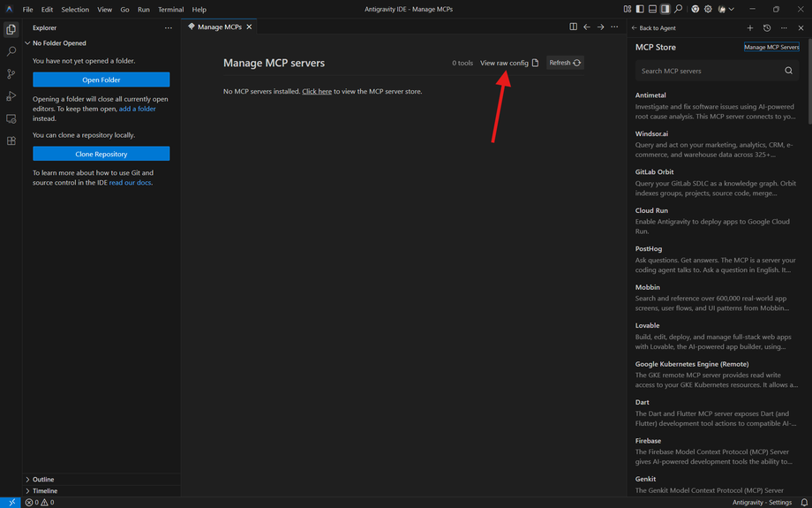Viewport: 812px width, 508px height.
Task: Open the Run and Debug view icon
Action: click(11, 96)
